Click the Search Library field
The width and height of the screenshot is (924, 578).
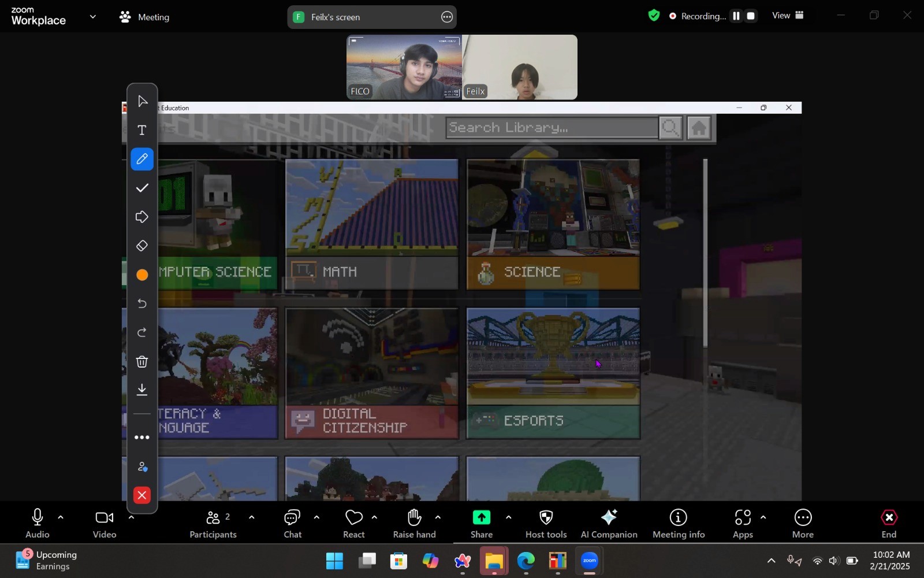[x=552, y=128]
